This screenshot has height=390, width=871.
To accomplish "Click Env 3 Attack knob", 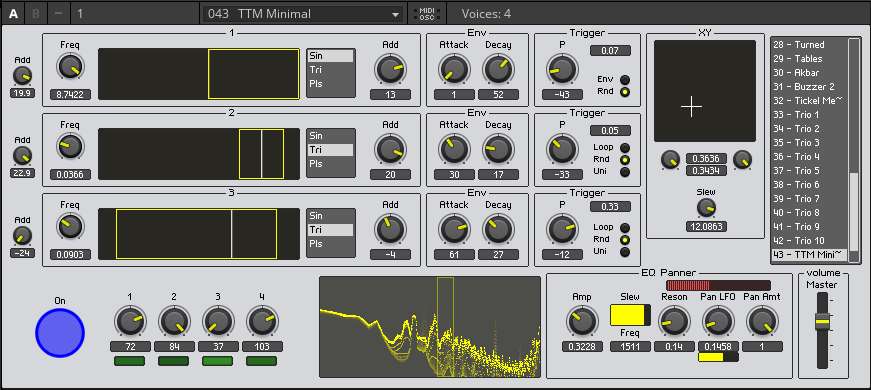I will 454,230.
